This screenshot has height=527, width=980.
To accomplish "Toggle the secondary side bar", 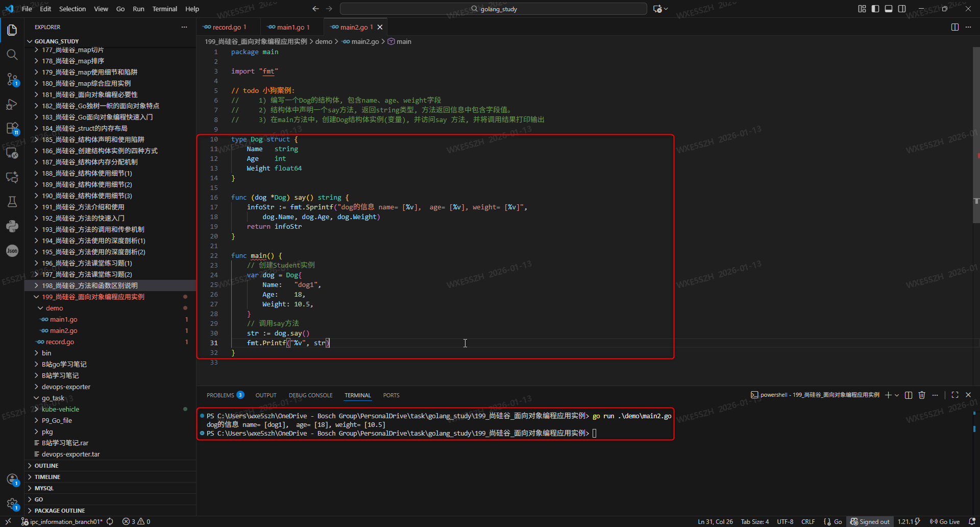I will click(x=902, y=9).
